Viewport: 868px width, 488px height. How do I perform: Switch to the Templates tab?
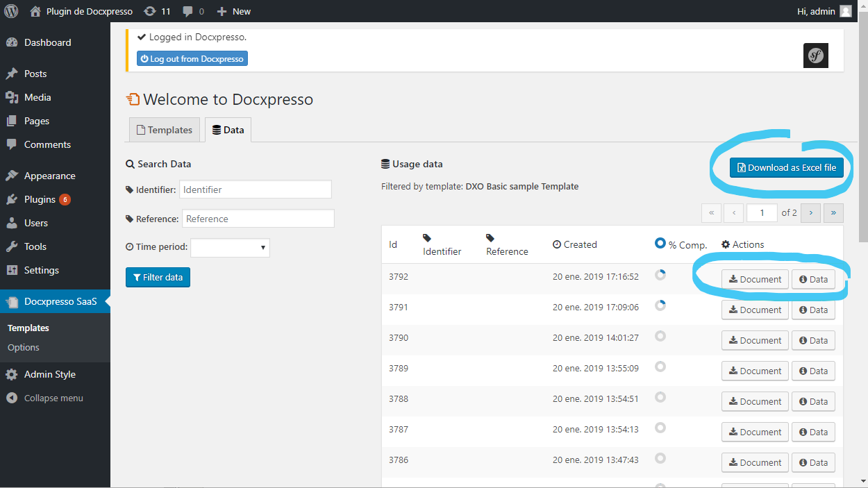tap(165, 130)
